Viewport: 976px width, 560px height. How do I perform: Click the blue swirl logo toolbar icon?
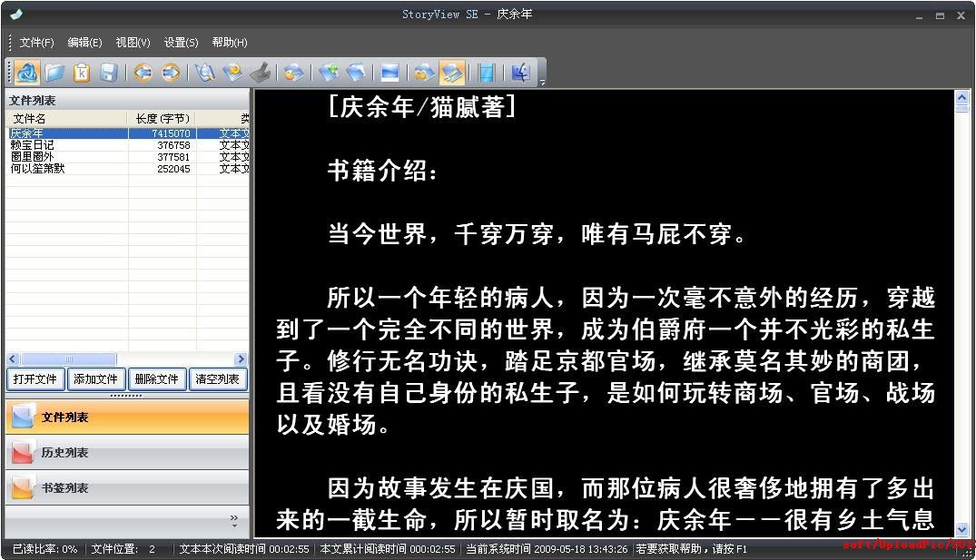pyautogui.click(x=27, y=73)
